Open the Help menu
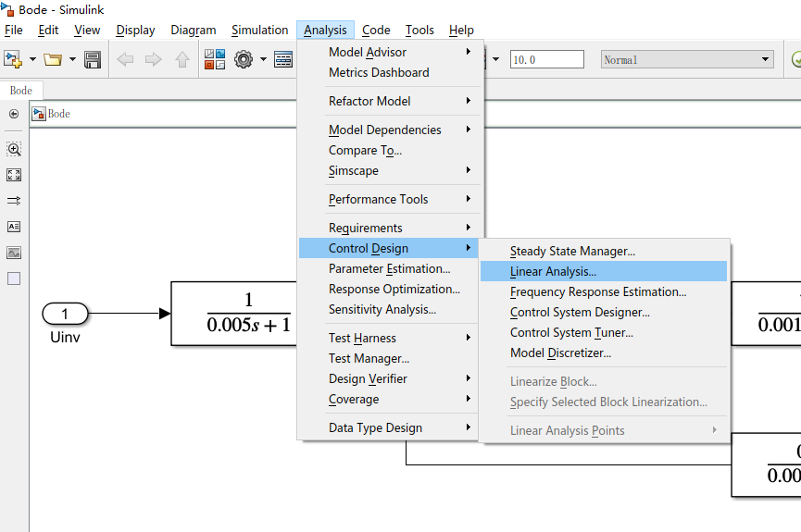Viewport: 801px width, 532px height. point(461,31)
